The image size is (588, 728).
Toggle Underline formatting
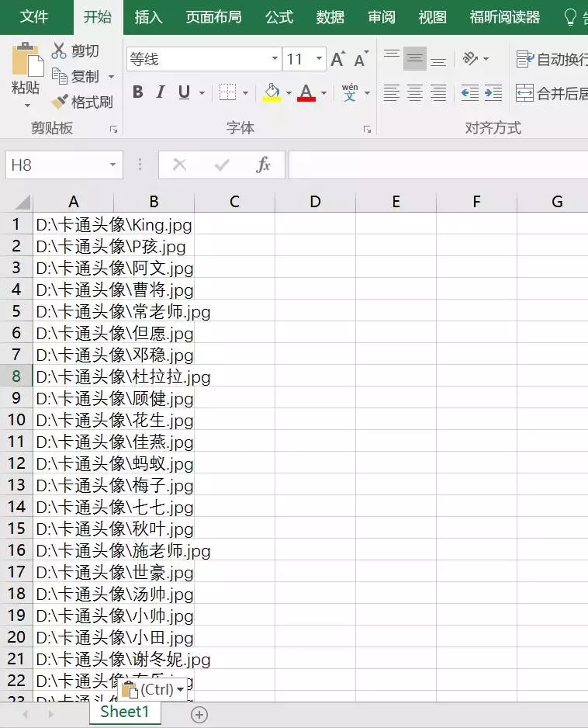click(x=185, y=92)
